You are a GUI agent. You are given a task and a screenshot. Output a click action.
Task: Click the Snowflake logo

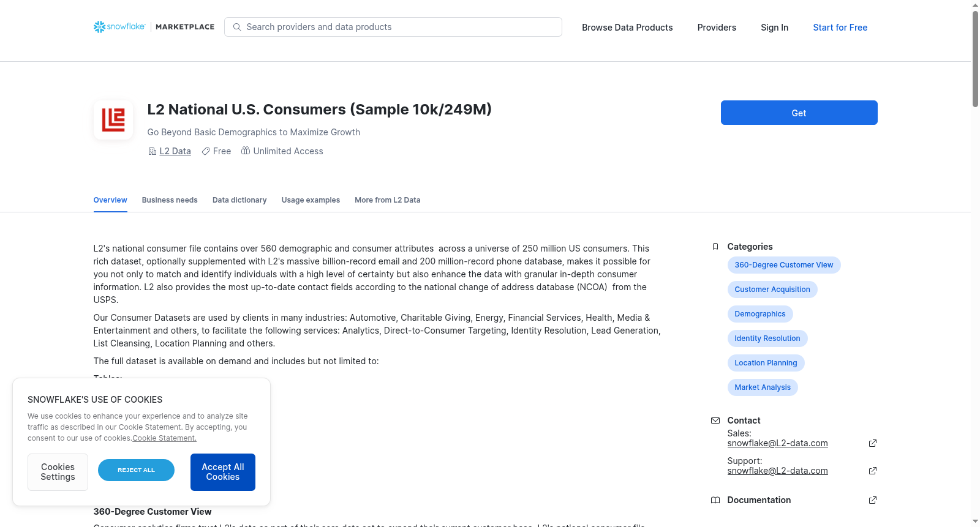pos(119,27)
